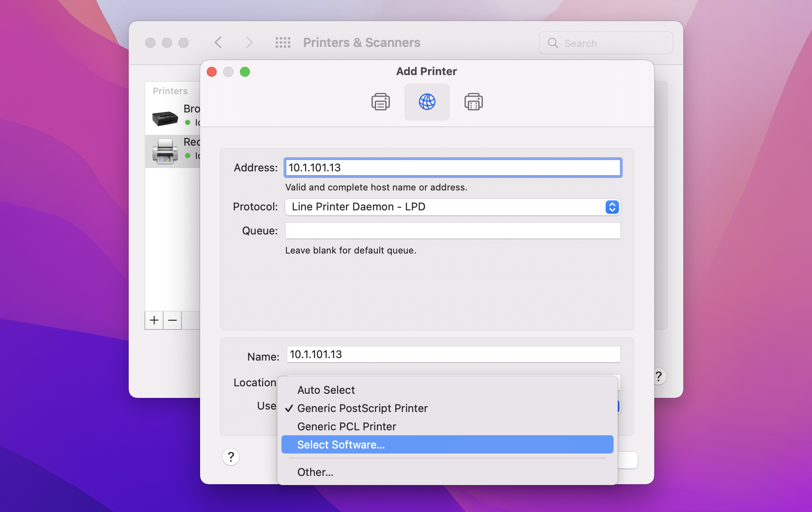Viewport: 812px width, 512px height.
Task: Pick Generic PCL Printer from the menu
Action: point(347,427)
